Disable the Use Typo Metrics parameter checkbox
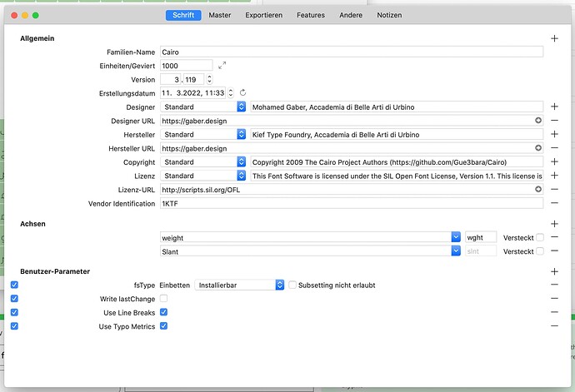 pyautogui.click(x=14, y=326)
